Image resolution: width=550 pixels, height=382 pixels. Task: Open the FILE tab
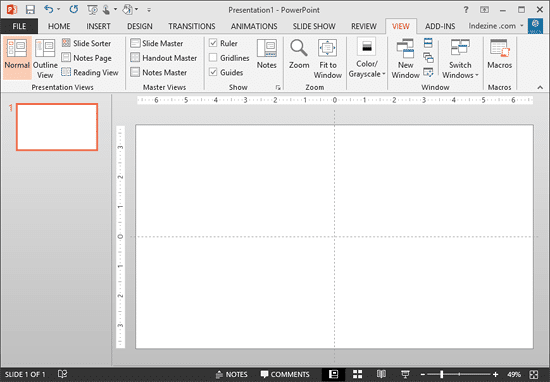click(x=19, y=26)
